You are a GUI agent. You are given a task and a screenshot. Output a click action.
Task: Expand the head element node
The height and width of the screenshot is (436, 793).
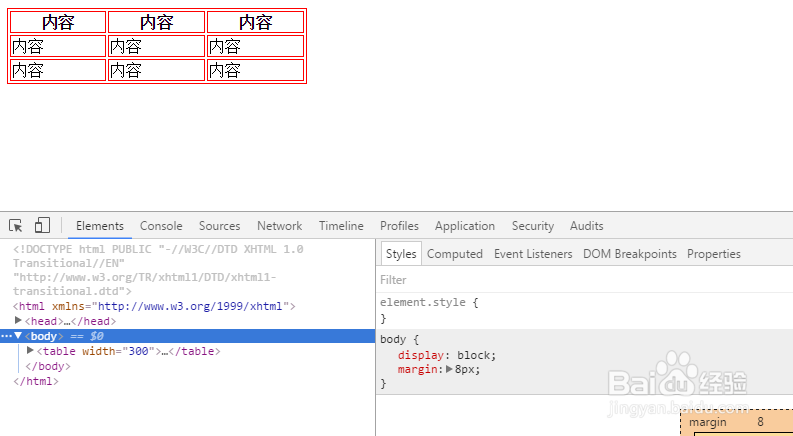click(18, 321)
